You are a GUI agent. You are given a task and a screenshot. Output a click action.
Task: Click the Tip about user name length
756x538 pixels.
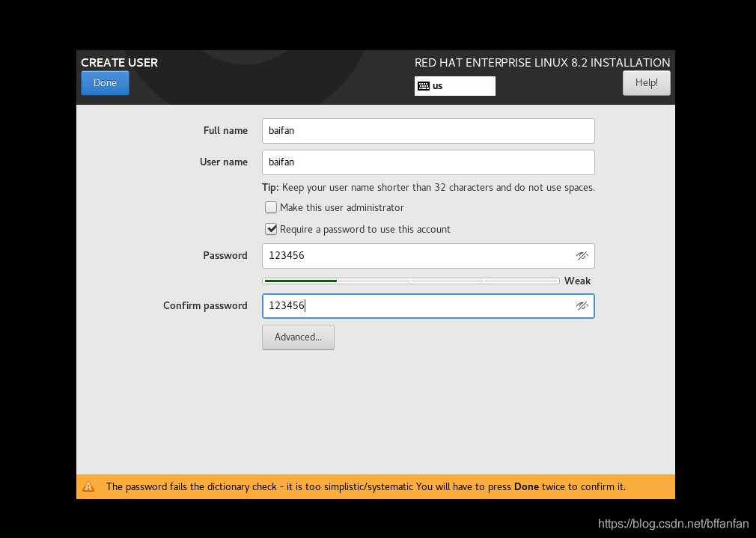[x=428, y=188]
